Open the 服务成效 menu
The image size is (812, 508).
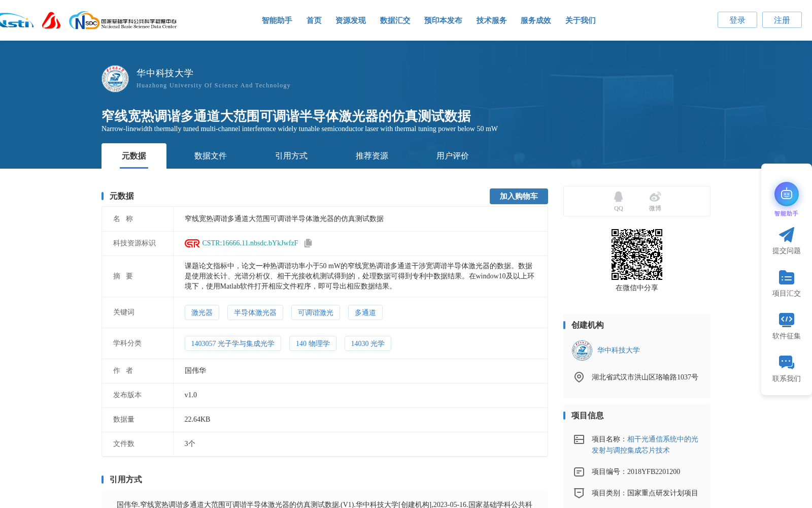pyautogui.click(x=536, y=20)
